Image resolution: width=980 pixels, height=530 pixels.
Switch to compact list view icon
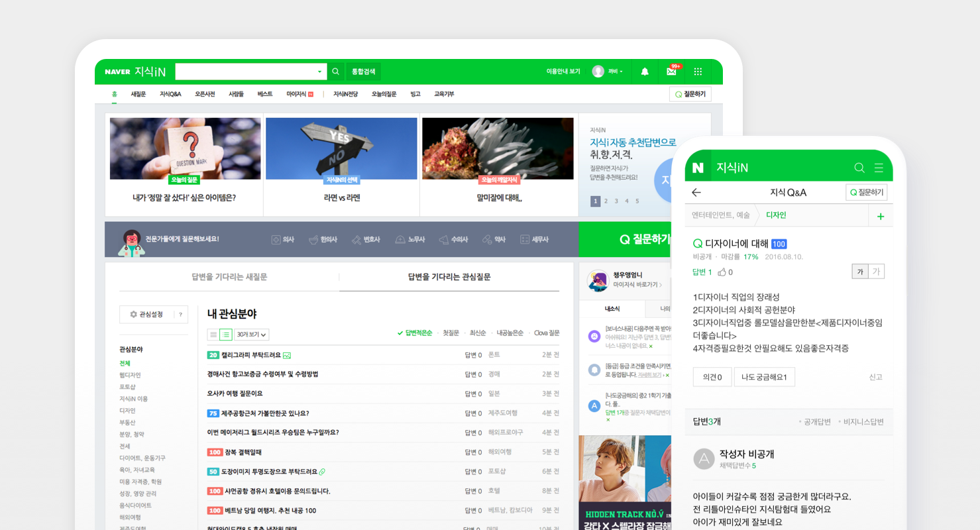[x=225, y=335]
